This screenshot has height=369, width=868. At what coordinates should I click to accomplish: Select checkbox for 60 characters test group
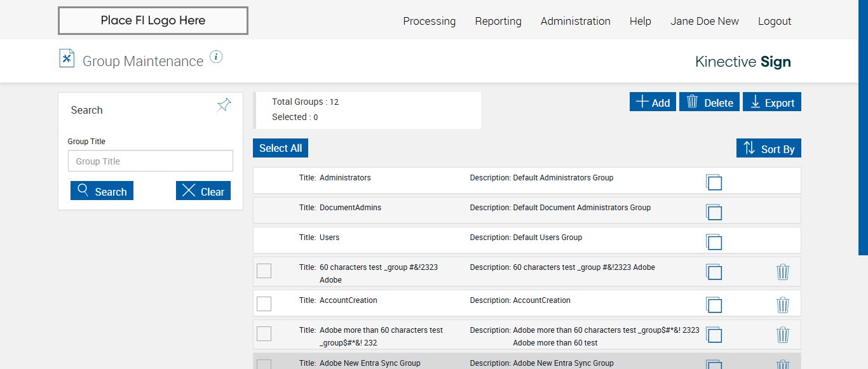[264, 271]
